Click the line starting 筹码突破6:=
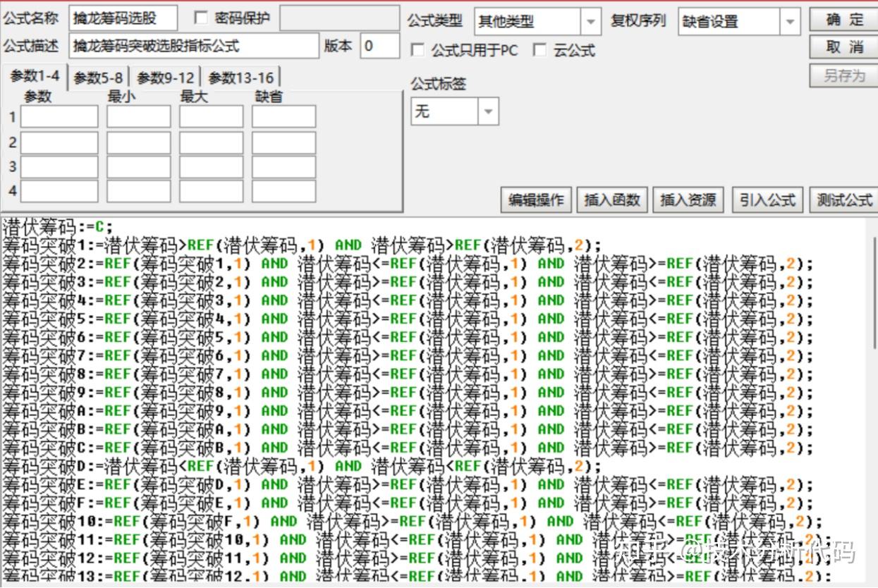Image resolution: width=878 pixels, height=588 pixels. coord(408,337)
